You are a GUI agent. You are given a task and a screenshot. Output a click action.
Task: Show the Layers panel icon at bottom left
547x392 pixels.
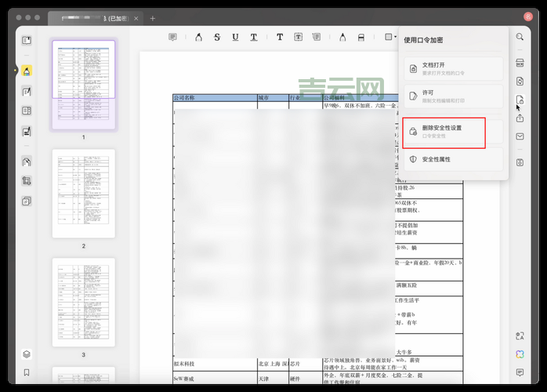[27, 354]
